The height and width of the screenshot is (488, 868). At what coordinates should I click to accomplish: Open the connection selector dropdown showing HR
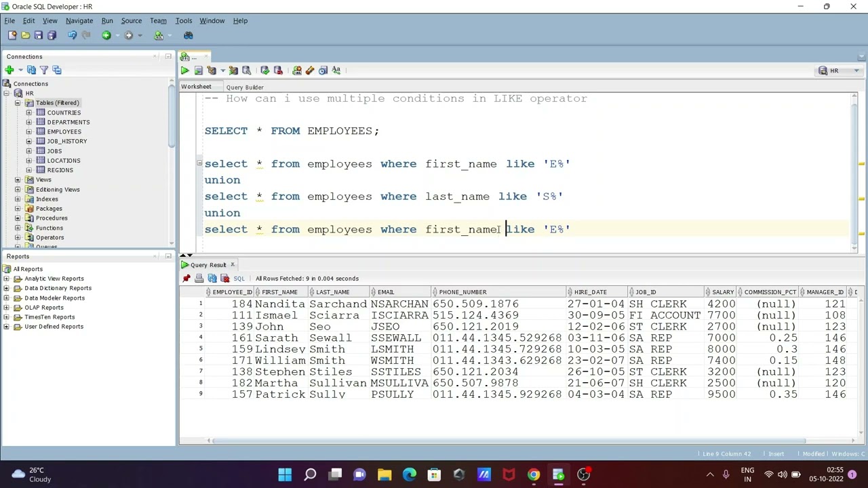pyautogui.click(x=839, y=70)
